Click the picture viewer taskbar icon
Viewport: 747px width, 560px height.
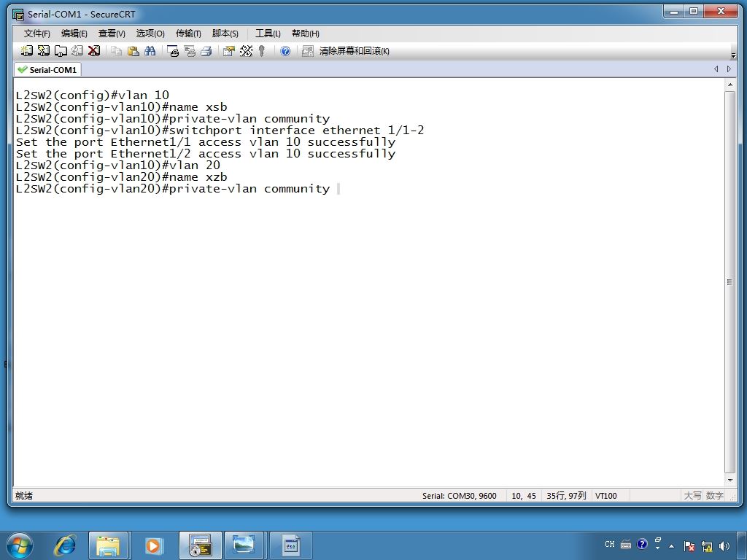point(244,545)
